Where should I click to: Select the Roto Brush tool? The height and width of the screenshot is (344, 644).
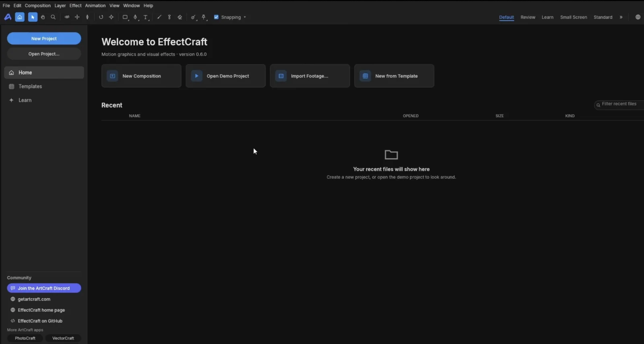[194, 17]
